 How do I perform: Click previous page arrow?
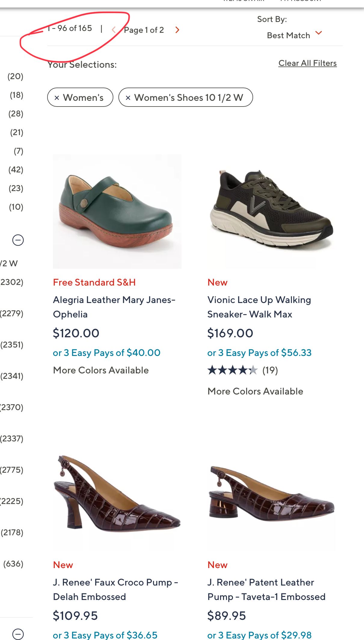114,30
